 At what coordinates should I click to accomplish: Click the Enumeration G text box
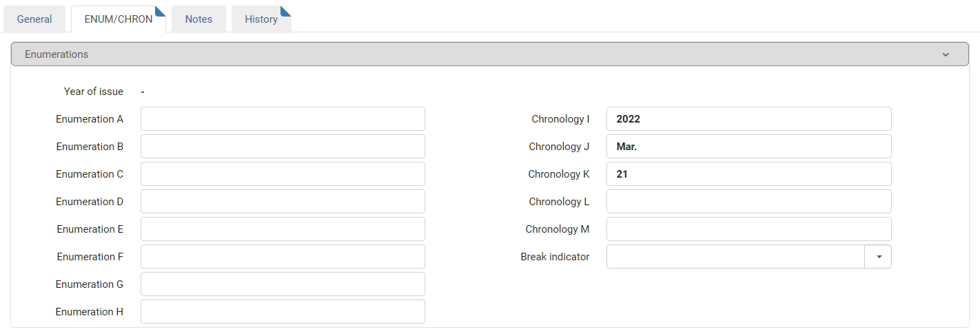click(x=283, y=284)
